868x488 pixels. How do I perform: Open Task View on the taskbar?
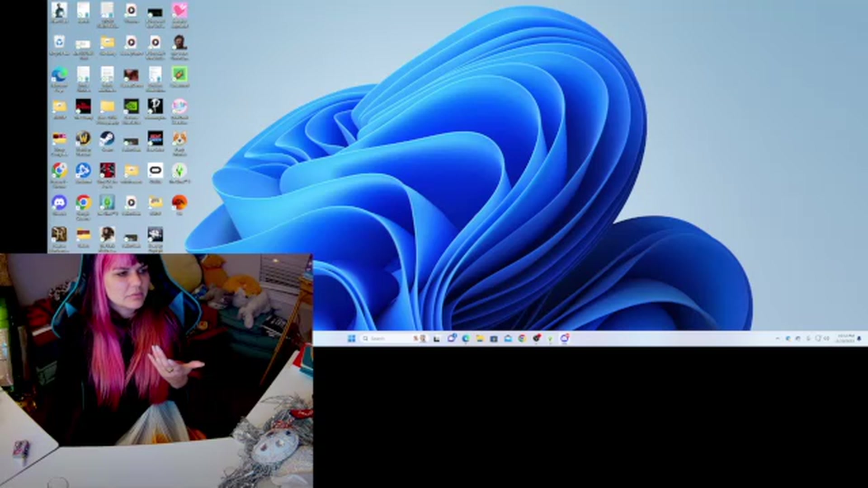click(x=437, y=339)
